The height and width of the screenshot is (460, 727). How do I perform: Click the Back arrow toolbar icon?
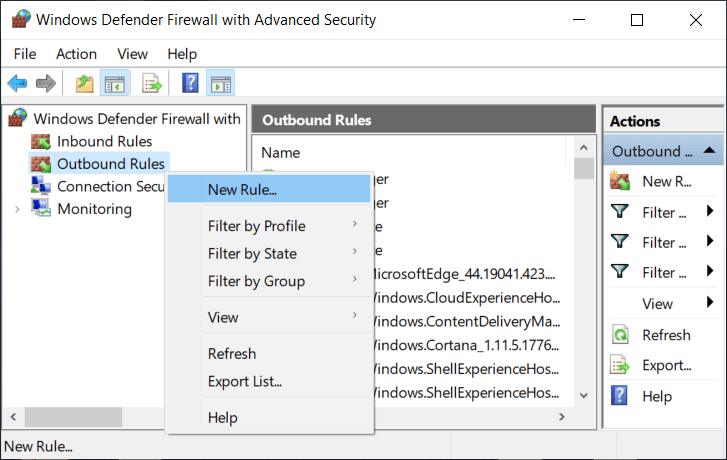pos(18,83)
